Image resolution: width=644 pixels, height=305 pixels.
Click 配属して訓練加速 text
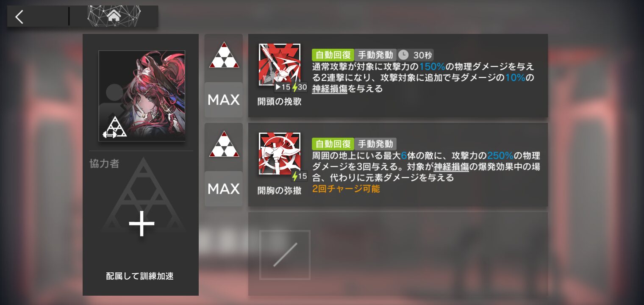pos(140,276)
